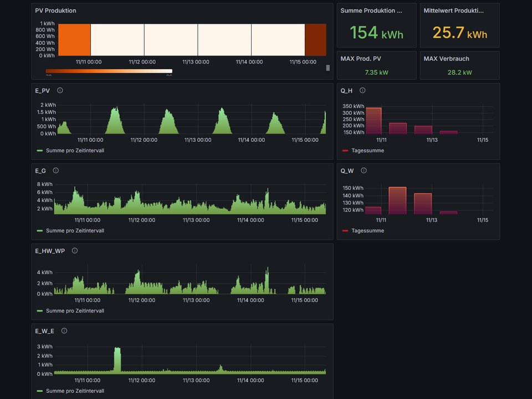Viewport: 532px width, 399px height.
Task: Click the Q_H panel title
Action: click(346, 90)
